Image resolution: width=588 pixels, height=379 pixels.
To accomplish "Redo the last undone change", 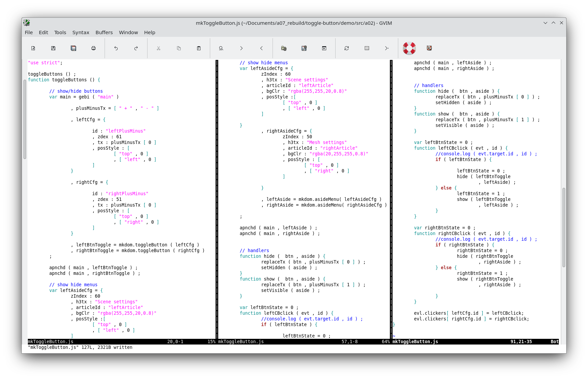I will tap(136, 48).
